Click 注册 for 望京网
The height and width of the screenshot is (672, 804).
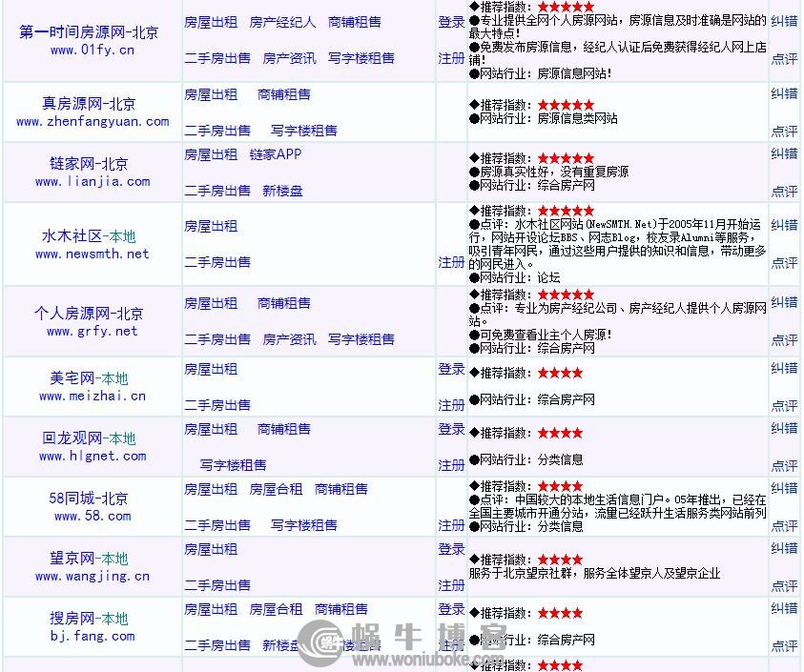click(451, 585)
